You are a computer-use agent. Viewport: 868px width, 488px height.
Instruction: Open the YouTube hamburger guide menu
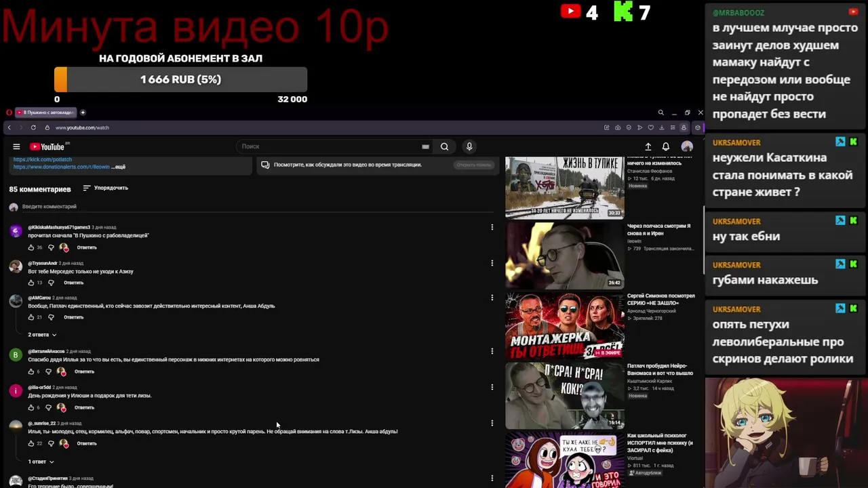point(16,146)
